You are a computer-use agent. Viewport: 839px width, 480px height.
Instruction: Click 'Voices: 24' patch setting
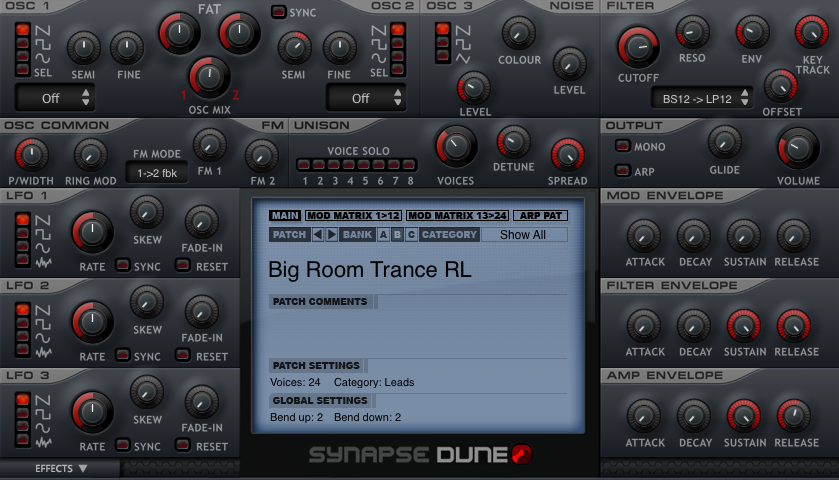point(295,383)
